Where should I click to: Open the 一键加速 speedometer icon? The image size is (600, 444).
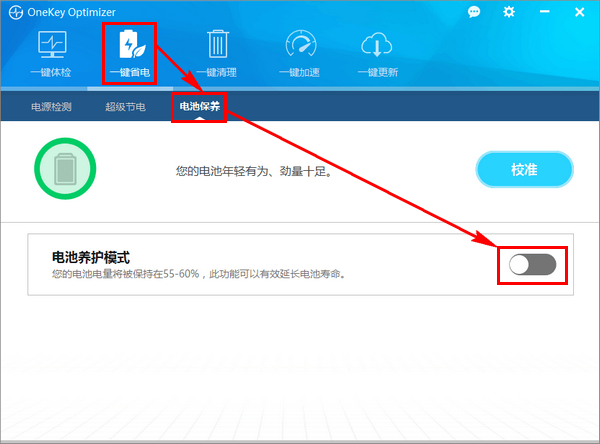301,43
